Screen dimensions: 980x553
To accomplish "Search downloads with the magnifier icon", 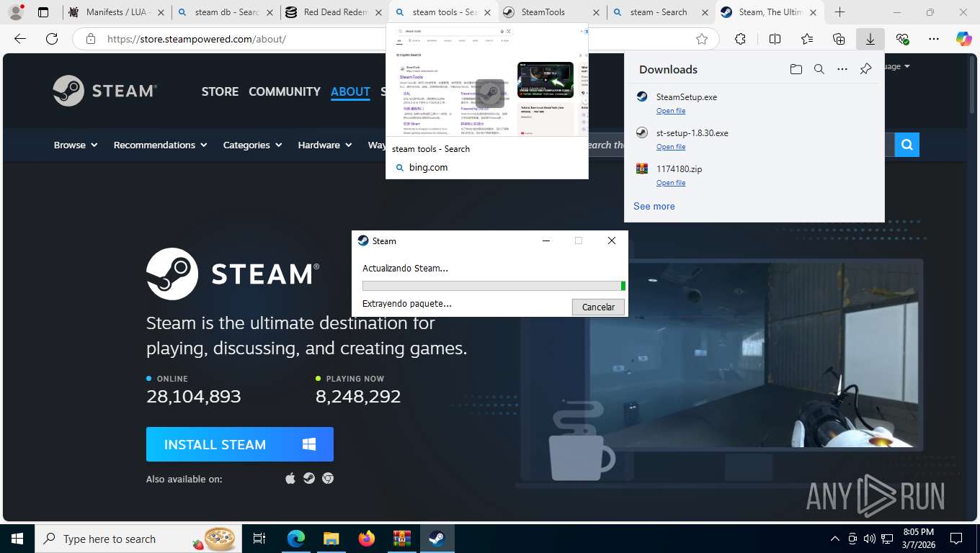I will click(x=819, y=69).
